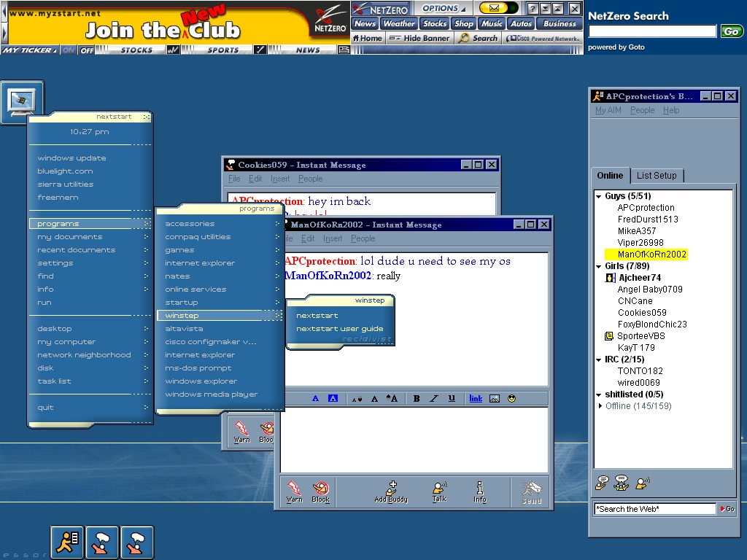This screenshot has width=747, height=560.
Task: Click the Weather button in NetZero bar
Action: coord(399,23)
